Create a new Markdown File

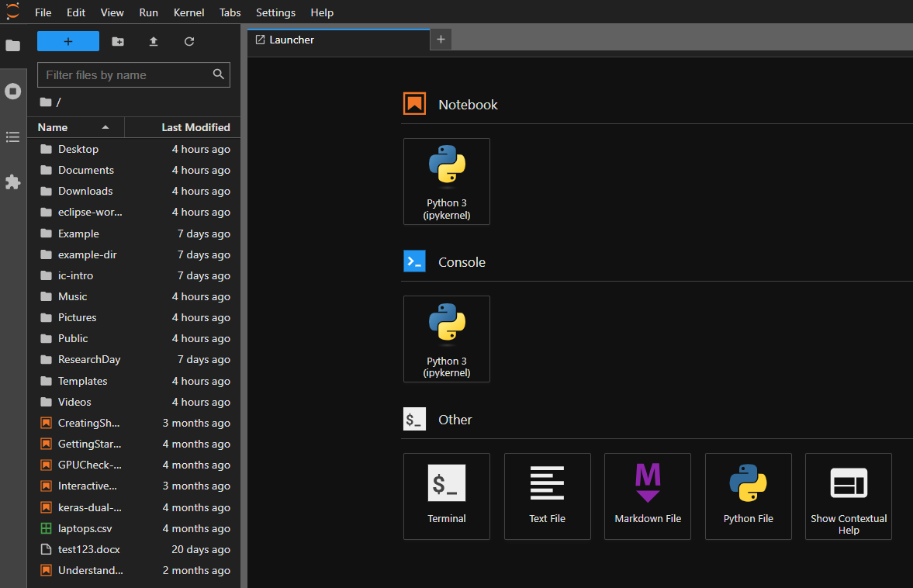(x=648, y=496)
